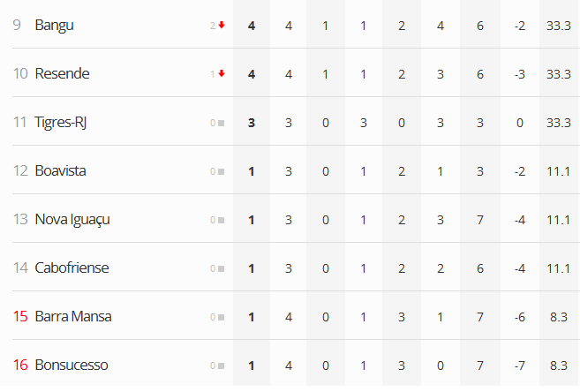Click Resende's red down-arrow position change icon

pyautogui.click(x=221, y=74)
